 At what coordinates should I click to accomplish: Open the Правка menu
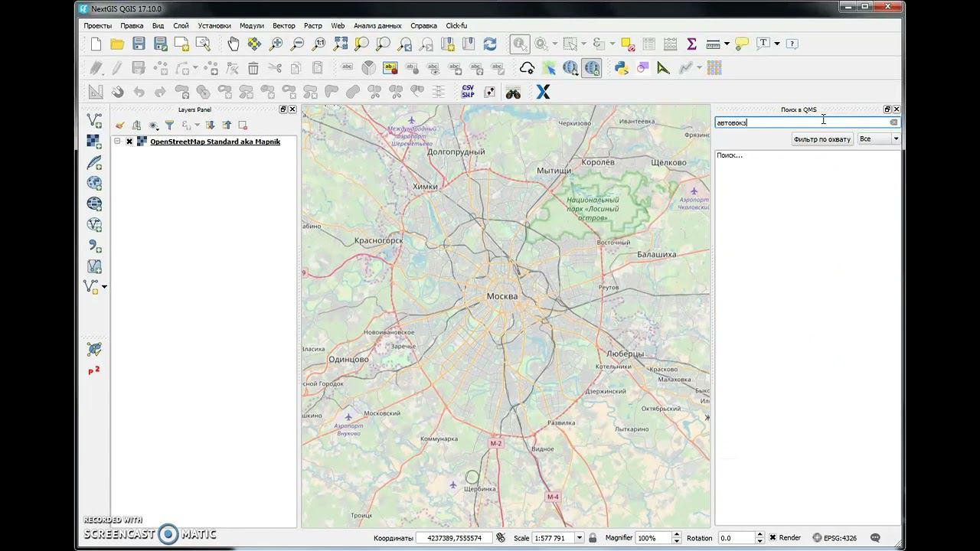[x=132, y=25]
